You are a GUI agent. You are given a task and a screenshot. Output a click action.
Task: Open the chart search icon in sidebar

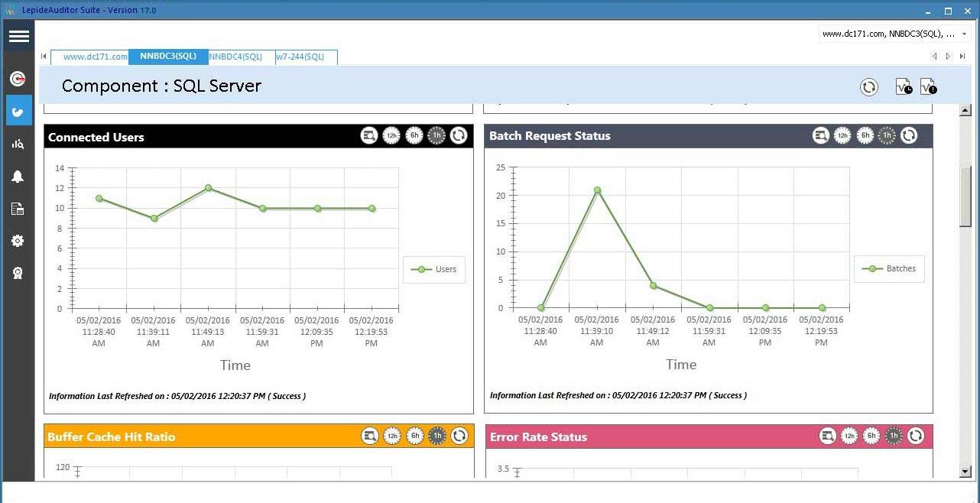pyautogui.click(x=18, y=144)
